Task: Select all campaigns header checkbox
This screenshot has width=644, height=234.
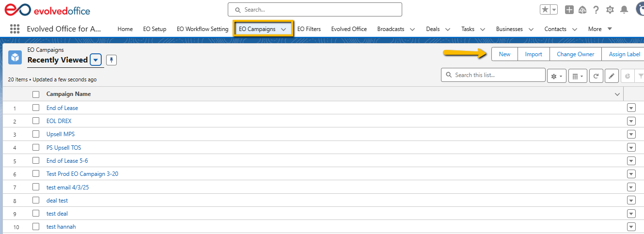Action: coord(36,94)
